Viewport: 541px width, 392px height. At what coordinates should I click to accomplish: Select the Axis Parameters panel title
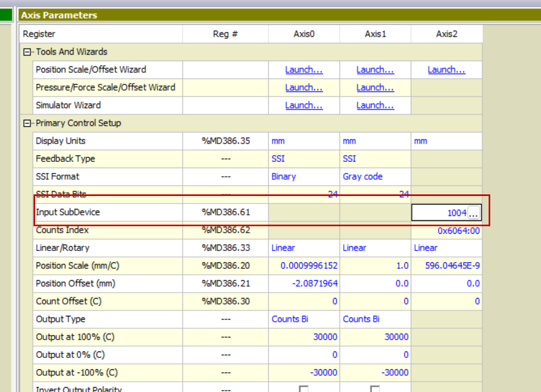(59, 15)
